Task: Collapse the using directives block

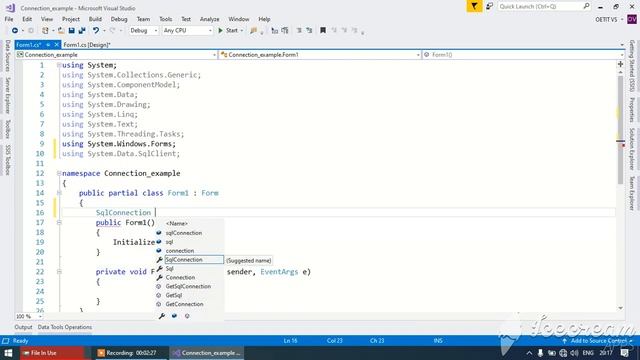Action: click(x=59, y=65)
